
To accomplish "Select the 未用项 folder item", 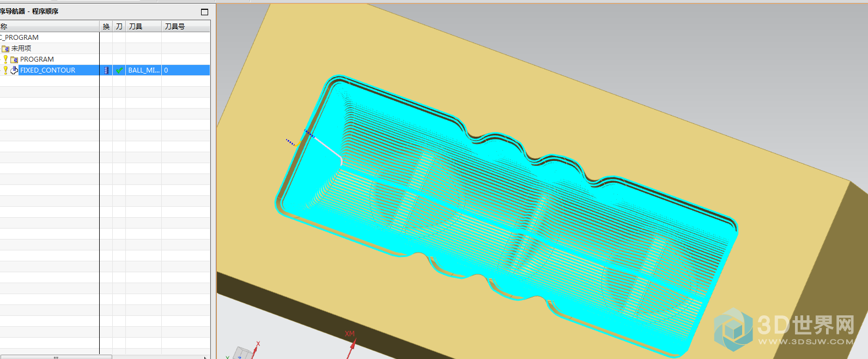I will click(21, 48).
